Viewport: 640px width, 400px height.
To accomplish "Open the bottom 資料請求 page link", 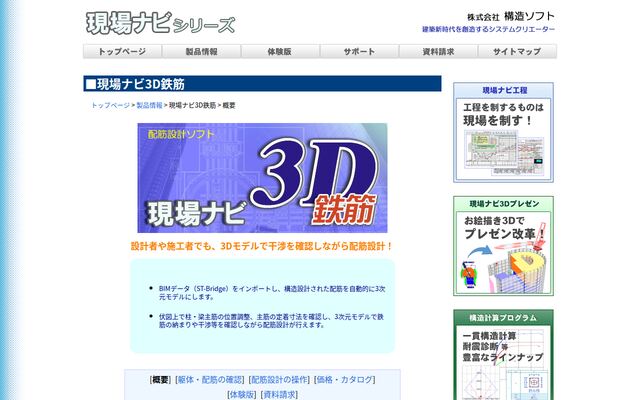I will point(279,394).
